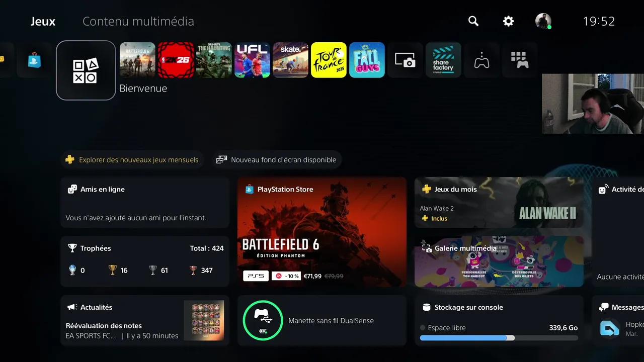This screenshot has width=644, height=362.
Task: Click the 'Il y a 50 minutes' timestamp
Action: pyautogui.click(x=152, y=336)
